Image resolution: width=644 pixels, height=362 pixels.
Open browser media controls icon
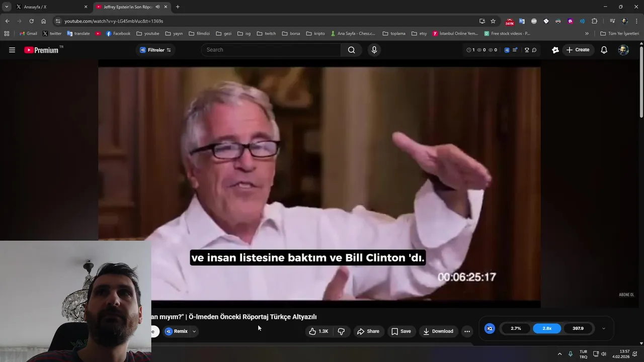coord(612,21)
